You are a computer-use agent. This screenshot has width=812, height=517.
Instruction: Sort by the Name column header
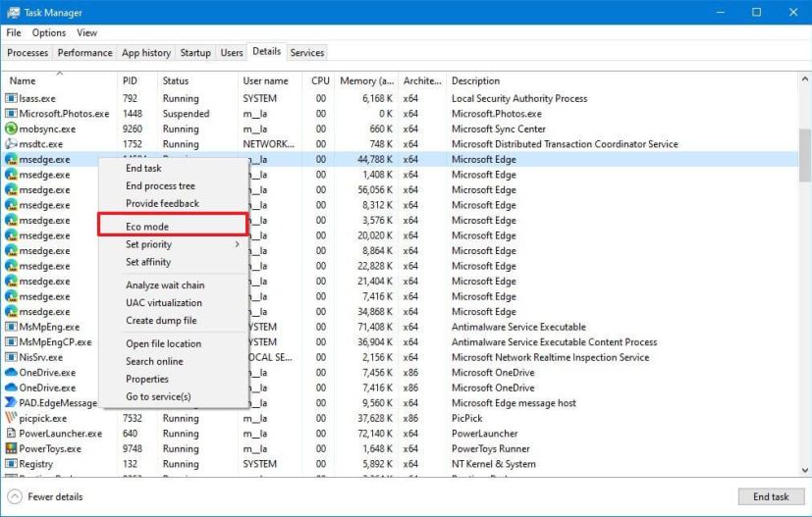click(x=60, y=80)
